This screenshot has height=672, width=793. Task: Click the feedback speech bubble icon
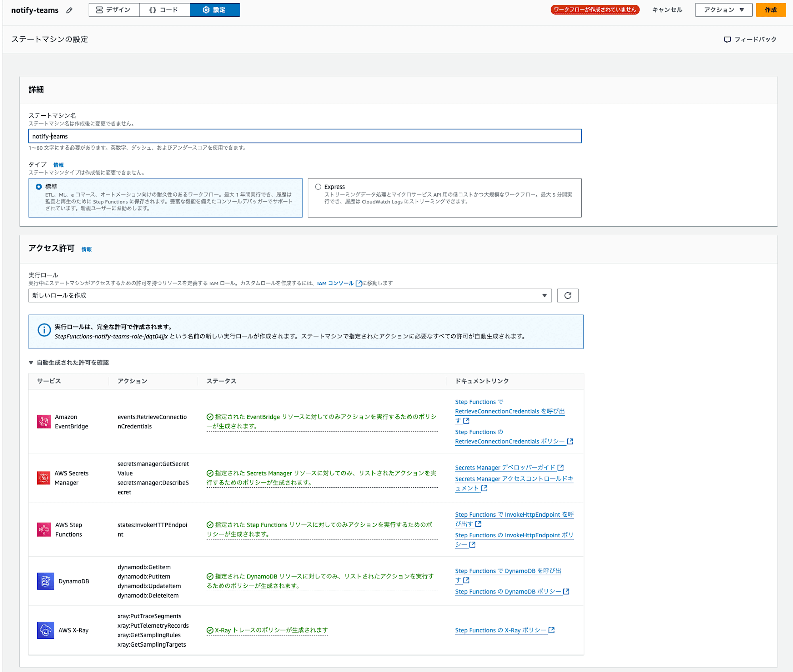pos(727,40)
